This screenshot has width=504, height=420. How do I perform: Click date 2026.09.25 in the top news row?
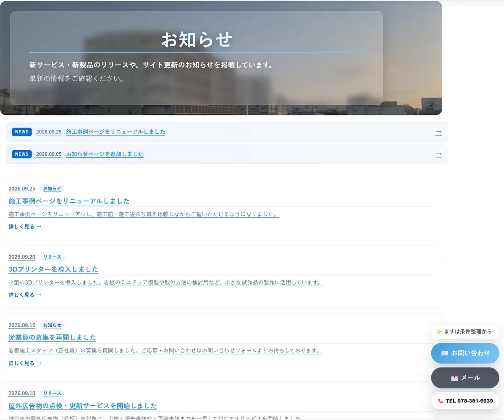(49, 132)
